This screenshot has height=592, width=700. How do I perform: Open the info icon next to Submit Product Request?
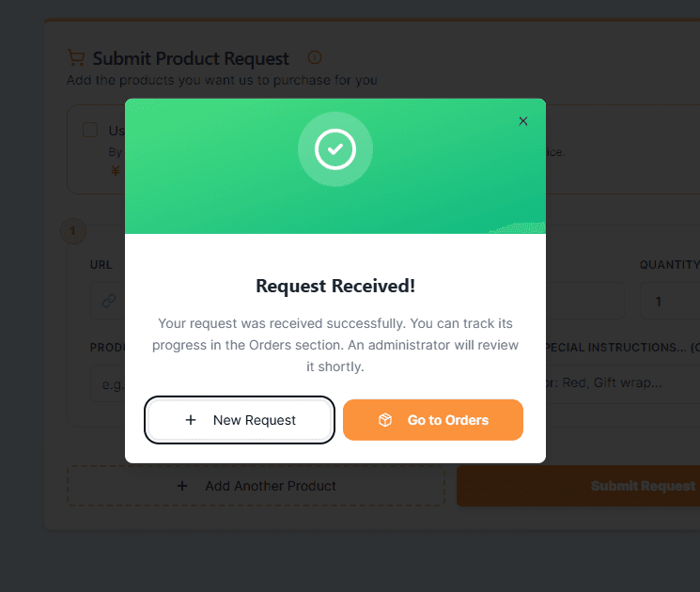tap(315, 58)
